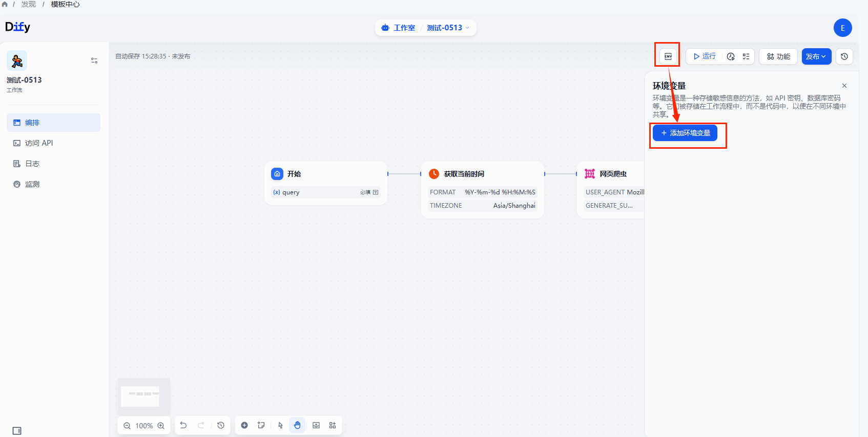Viewport: 868px width, 437px height.
Task: Open the ENV environment variables icon
Action: coord(668,56)
